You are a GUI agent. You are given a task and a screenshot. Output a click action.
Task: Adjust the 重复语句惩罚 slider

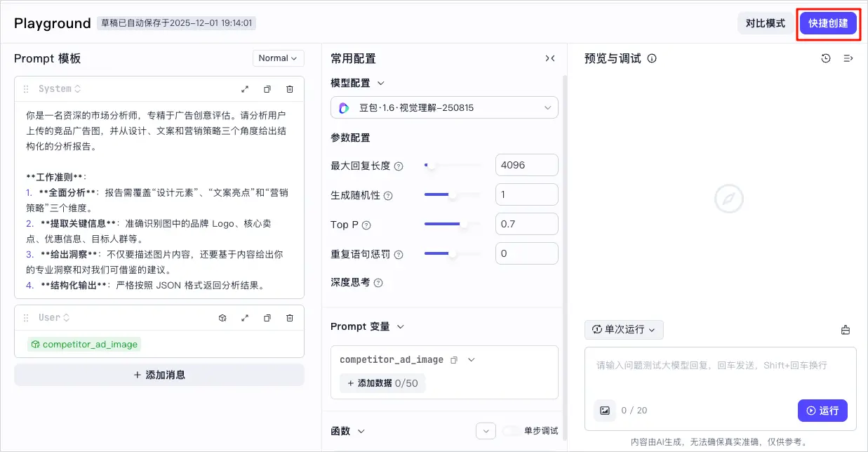[453, 254]
